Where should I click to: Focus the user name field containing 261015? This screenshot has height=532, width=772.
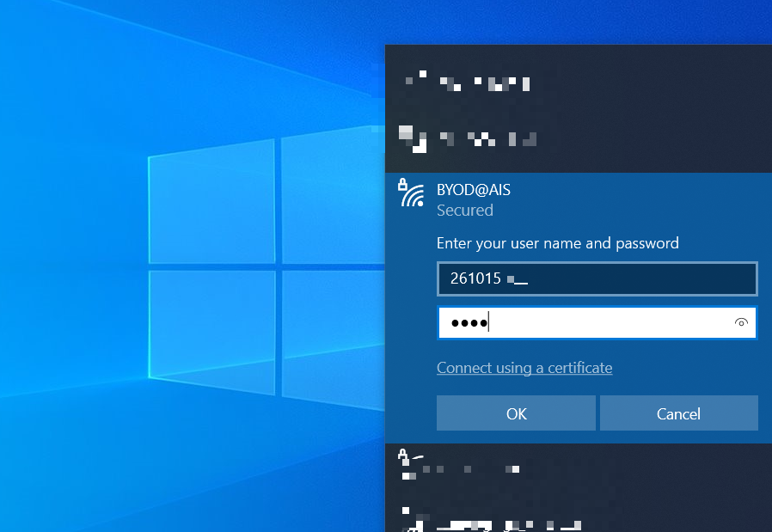[597, 279]
